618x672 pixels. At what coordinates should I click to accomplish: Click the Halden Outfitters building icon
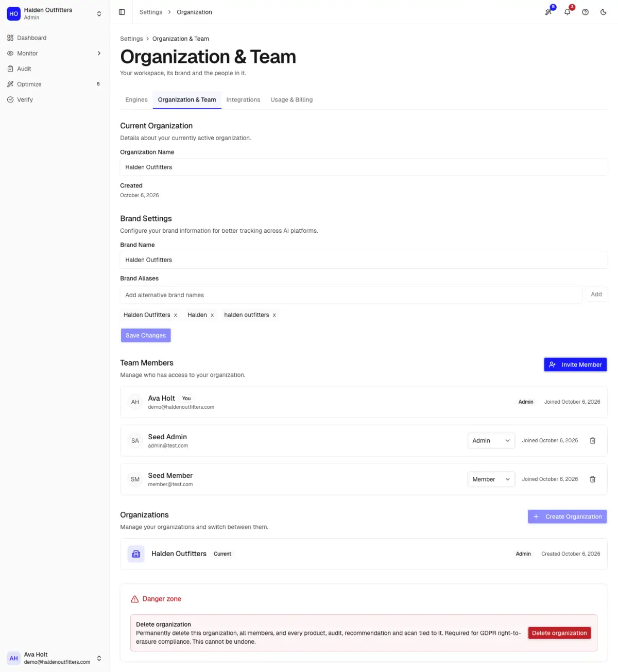point(136,554)
